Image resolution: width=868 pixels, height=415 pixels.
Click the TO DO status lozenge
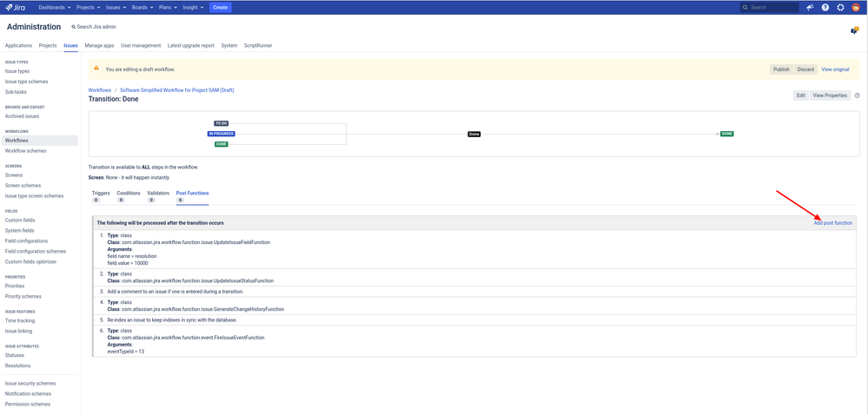[221, 123]
